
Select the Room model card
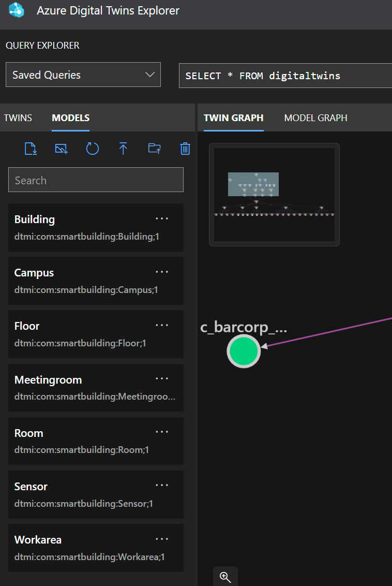(x=96, y=441)
